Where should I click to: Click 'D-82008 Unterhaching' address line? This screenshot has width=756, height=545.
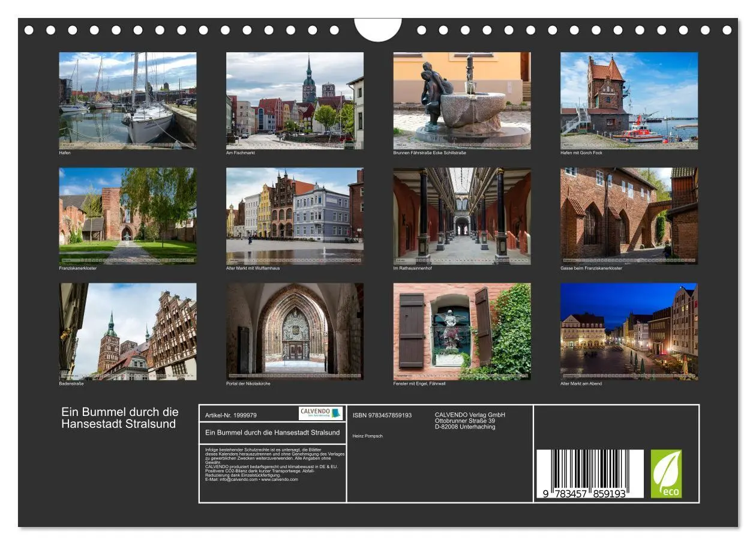pyautogui.click(x=465, y=427)
